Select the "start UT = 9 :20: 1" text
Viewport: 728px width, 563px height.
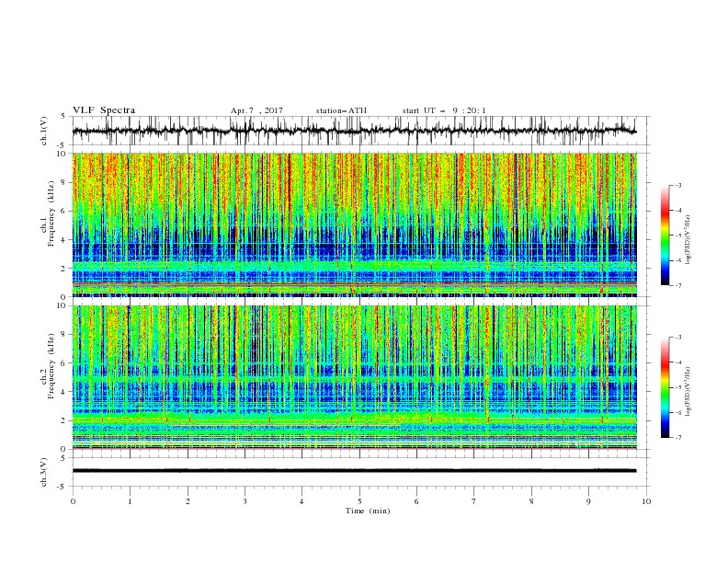(x=444, y=110)
